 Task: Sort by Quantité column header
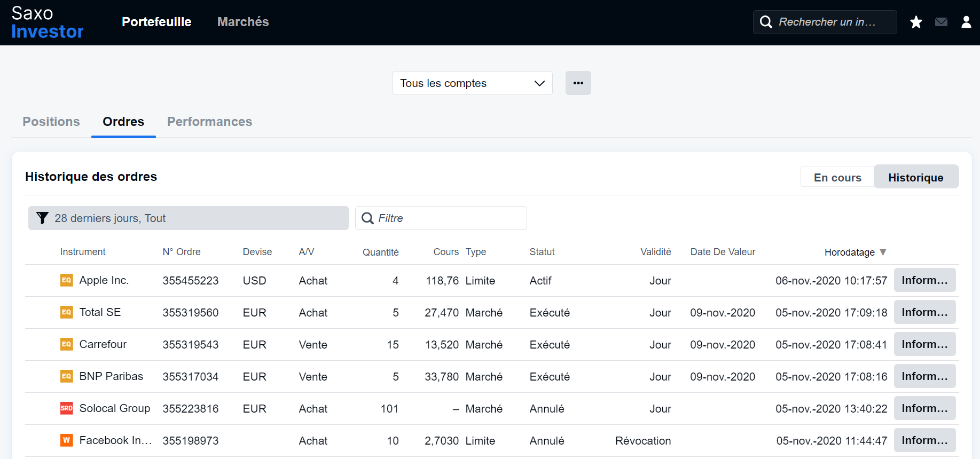[381, 252]
